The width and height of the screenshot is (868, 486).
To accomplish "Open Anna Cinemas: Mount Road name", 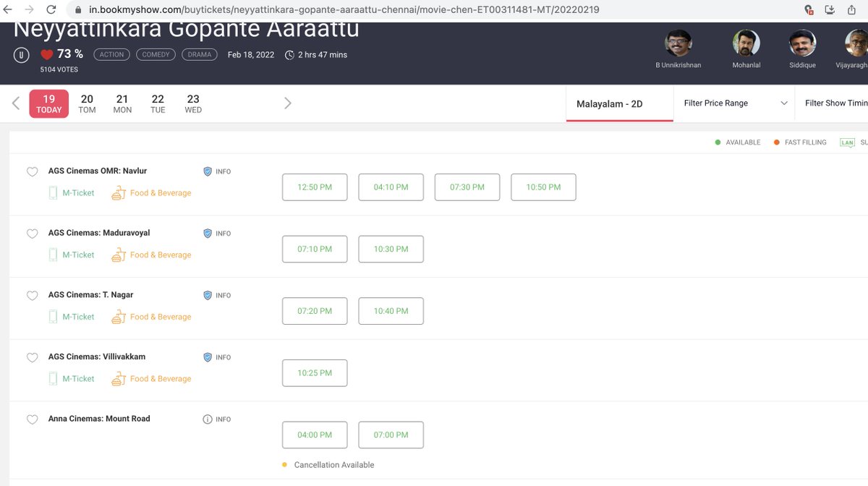I will 99,418.
